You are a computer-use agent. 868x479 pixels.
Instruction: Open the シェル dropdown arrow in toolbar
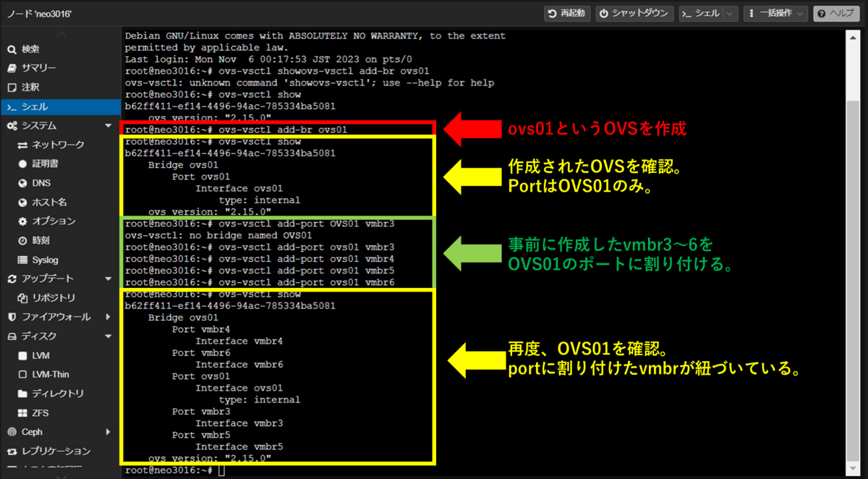[x=729, y=14]
